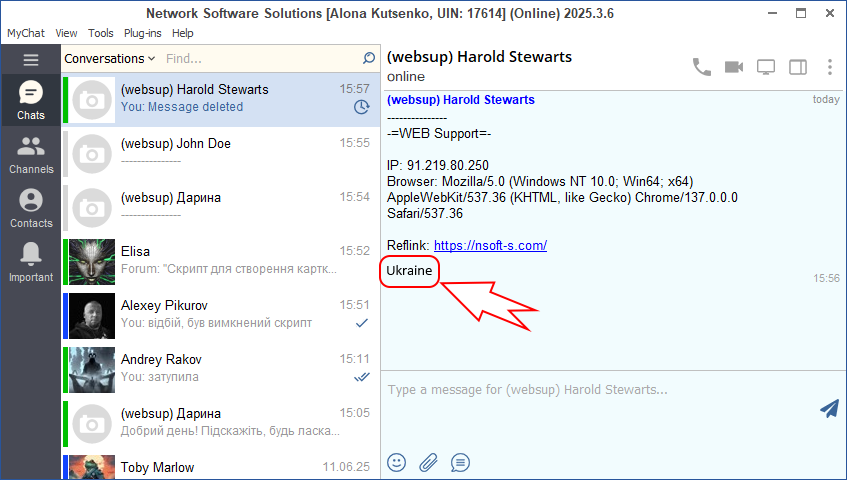The image size is (847, 480).
Task: Switch to the Channels section
Action: [x=30, y=155]
